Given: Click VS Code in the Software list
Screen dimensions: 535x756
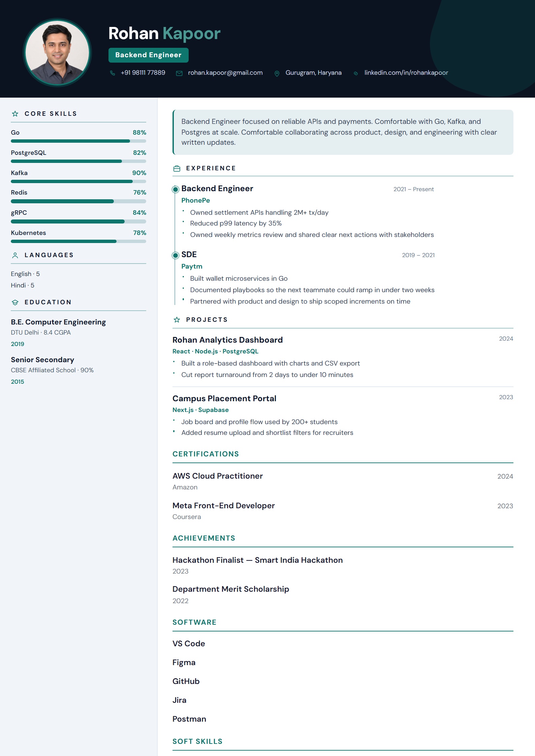Looking at the screenshot, I should pos(189,644).
